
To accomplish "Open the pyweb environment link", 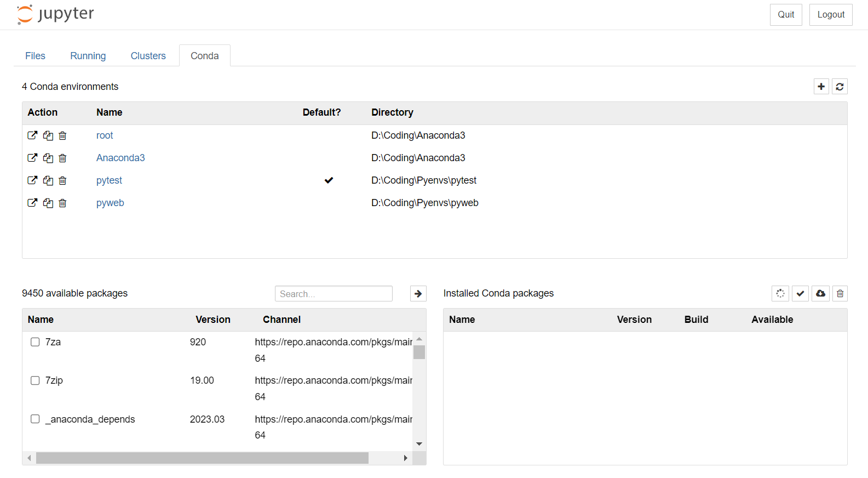I will pos(110,203).
